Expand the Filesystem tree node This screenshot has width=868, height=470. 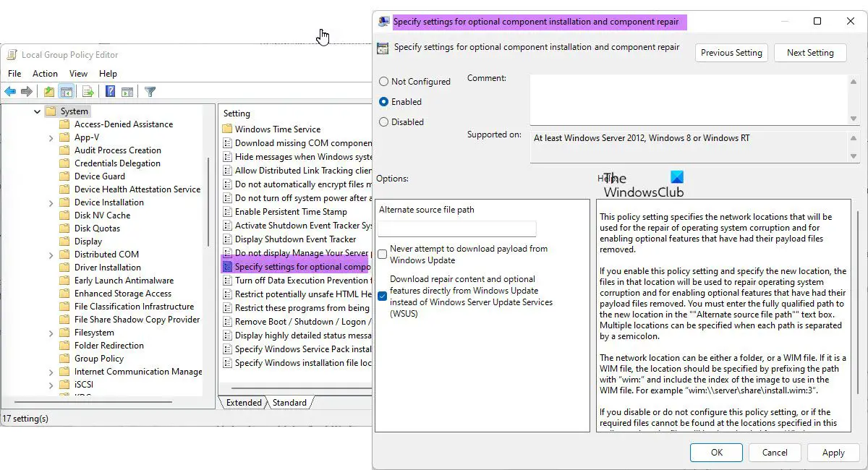point(51,333)
